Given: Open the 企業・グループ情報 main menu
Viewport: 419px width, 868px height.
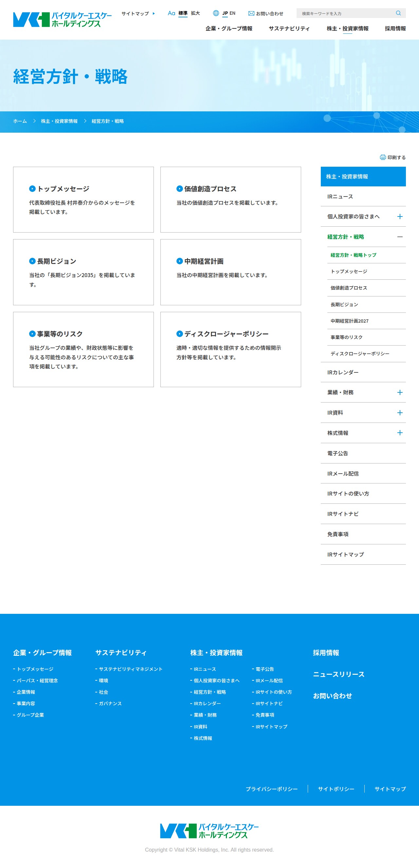Looking at the screenshot, I should (x=229, y=28).
